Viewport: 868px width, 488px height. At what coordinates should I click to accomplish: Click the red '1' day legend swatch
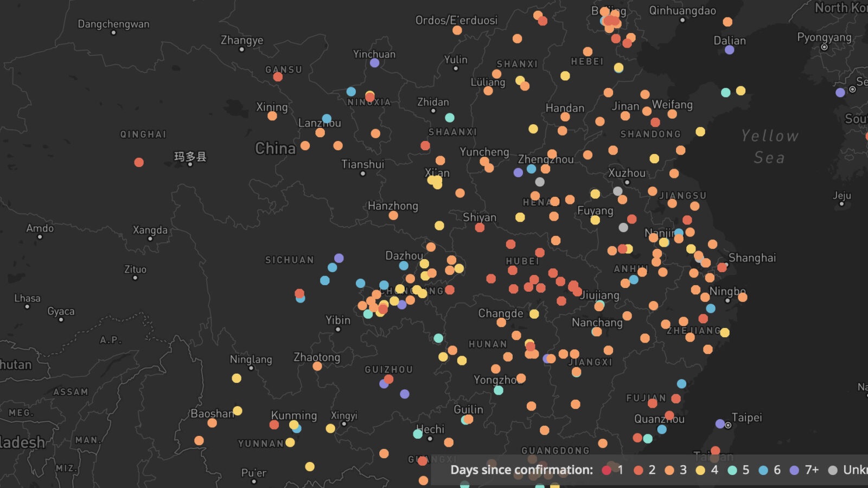coord(607,470)
